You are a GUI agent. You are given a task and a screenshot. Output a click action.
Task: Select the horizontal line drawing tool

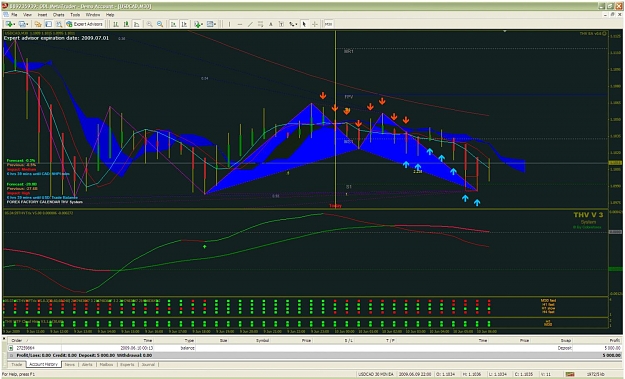pos(240,24)
